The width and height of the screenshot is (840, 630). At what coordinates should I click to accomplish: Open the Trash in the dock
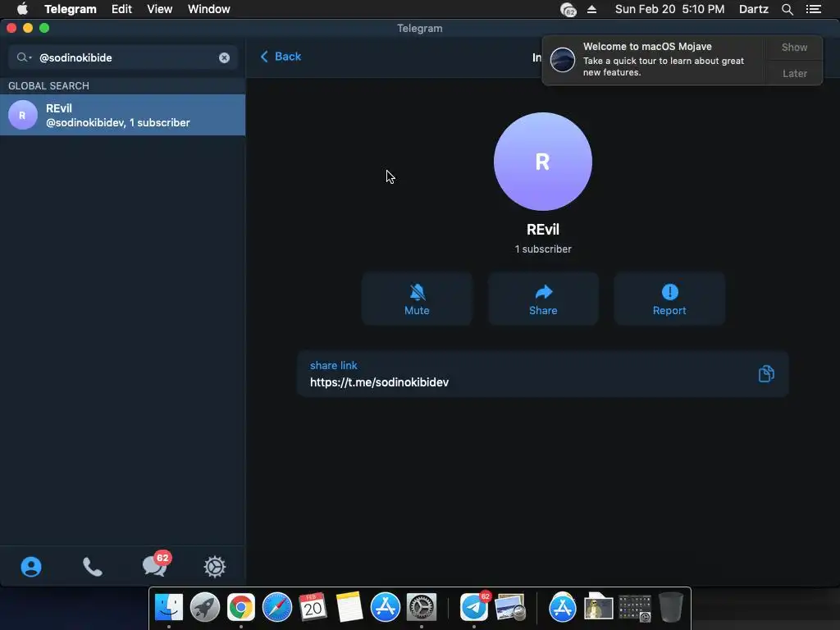click(x=671, y=607)
